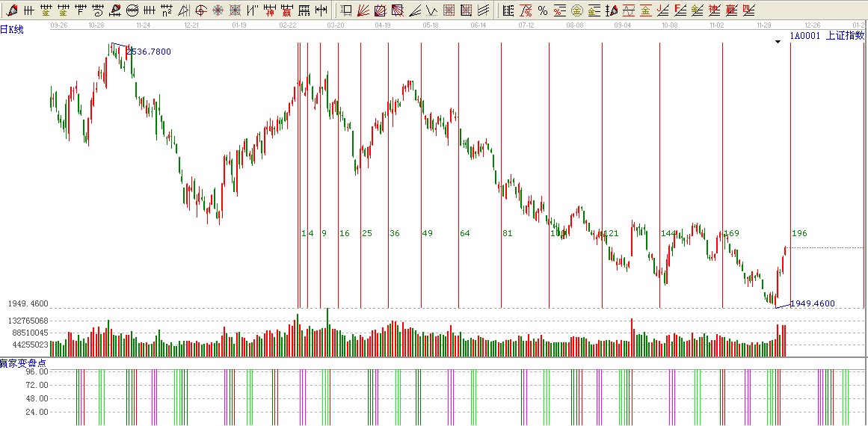Click the percent sign toolbar icon
Screen dimensions: 868x426
[542, 10]
